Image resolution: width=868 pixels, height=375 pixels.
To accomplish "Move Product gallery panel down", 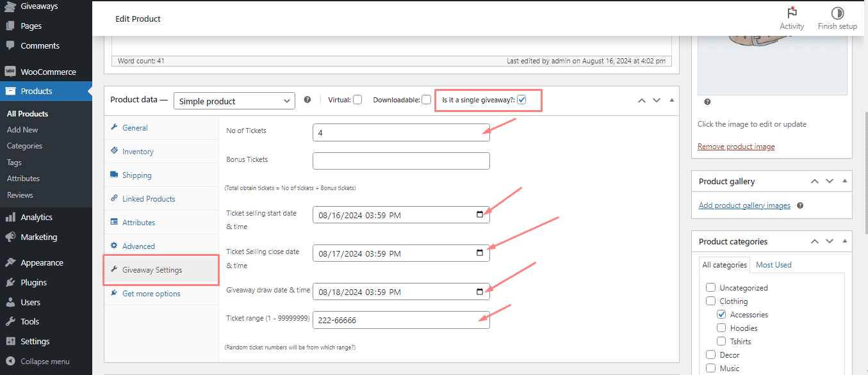I will pos(830,182).
